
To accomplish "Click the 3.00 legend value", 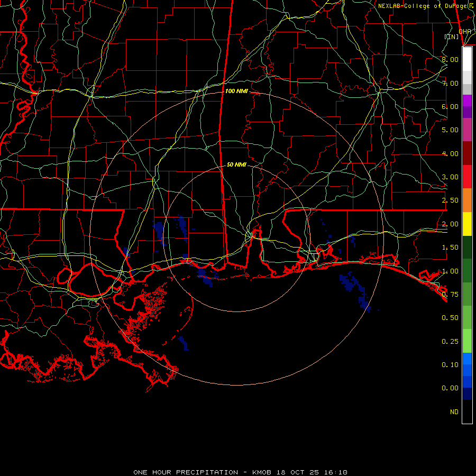I will pos(450,177).
